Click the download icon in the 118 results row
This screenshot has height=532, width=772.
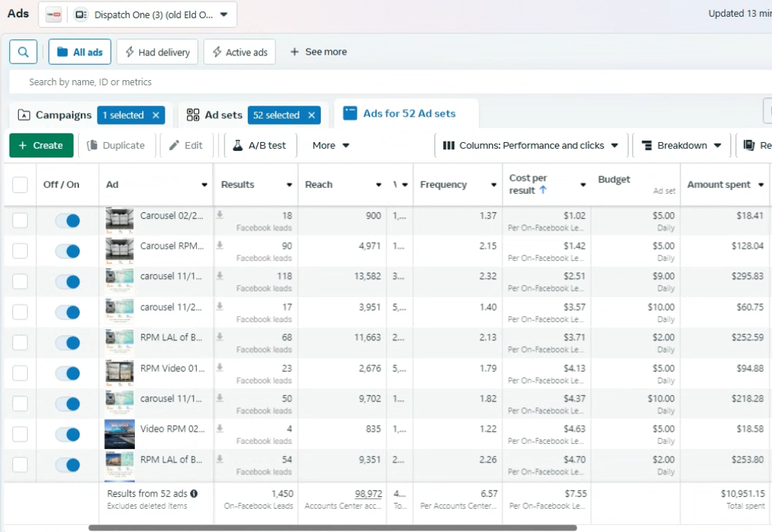(x=220, y=276)
